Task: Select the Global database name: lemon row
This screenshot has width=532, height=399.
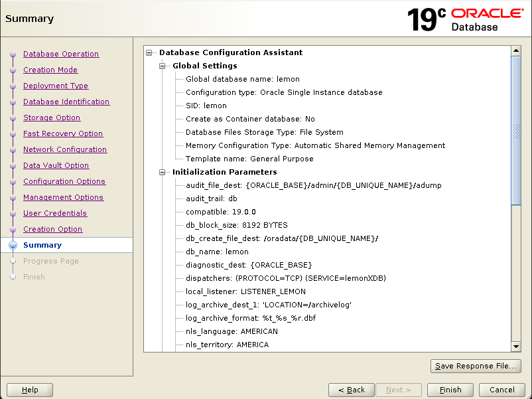Action: (x=243, y=79)
